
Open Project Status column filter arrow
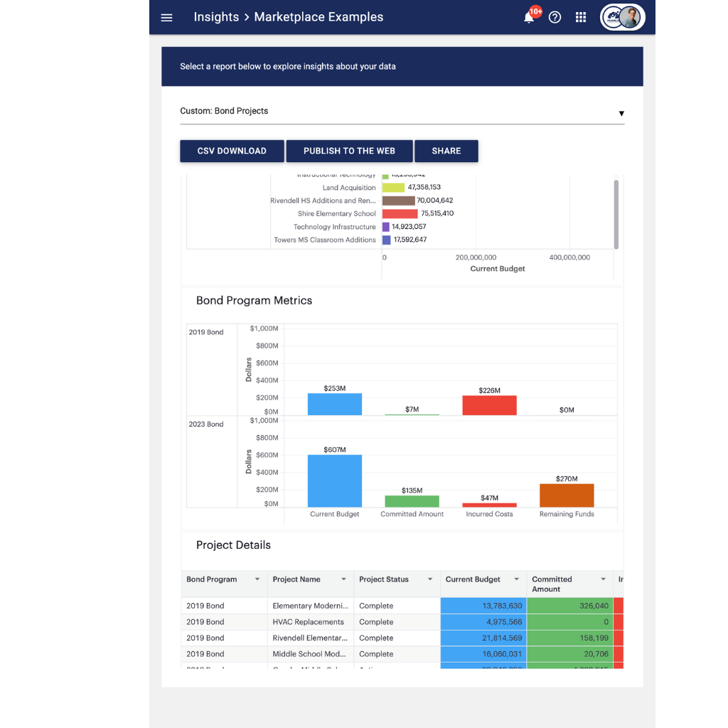pos(430,579)
